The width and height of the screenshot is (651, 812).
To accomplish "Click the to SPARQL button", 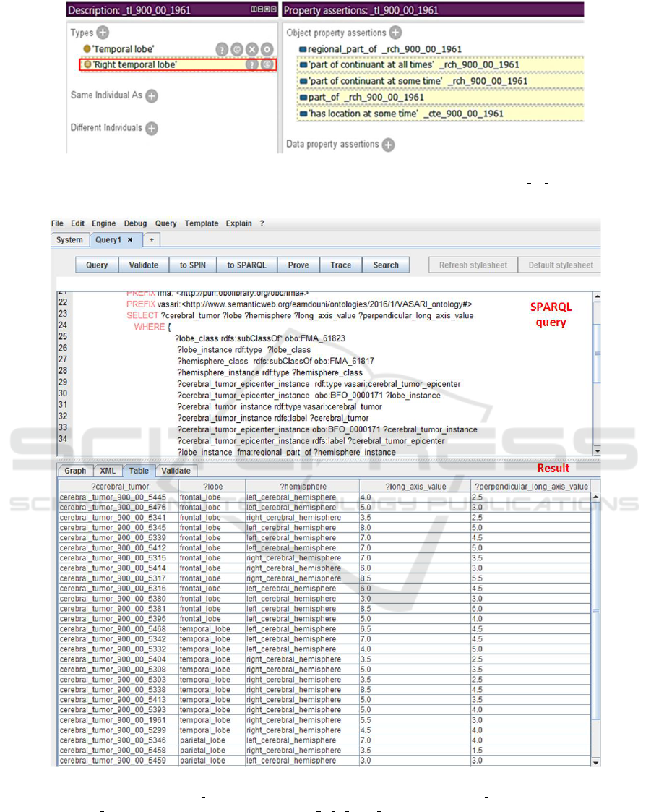I will pos(246,265).
